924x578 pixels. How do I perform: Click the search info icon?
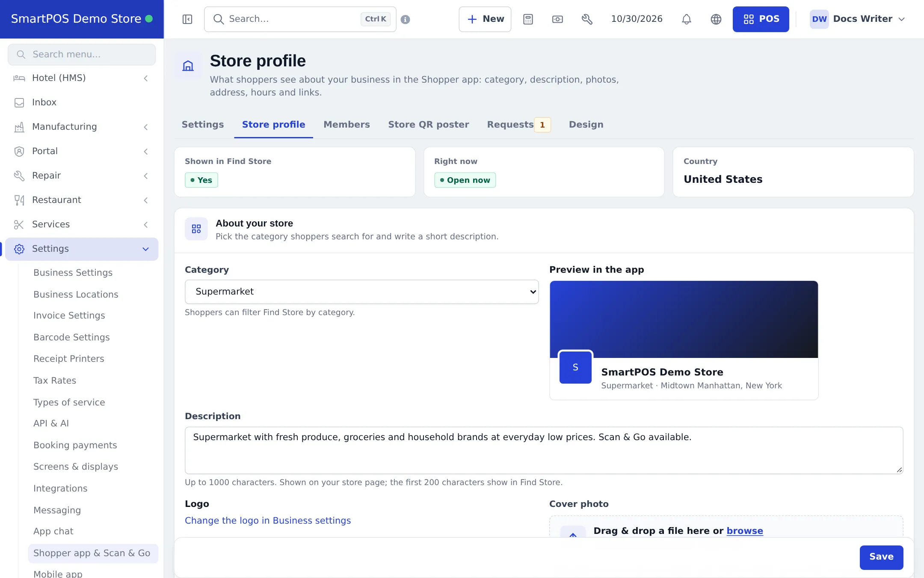point(406,19)
